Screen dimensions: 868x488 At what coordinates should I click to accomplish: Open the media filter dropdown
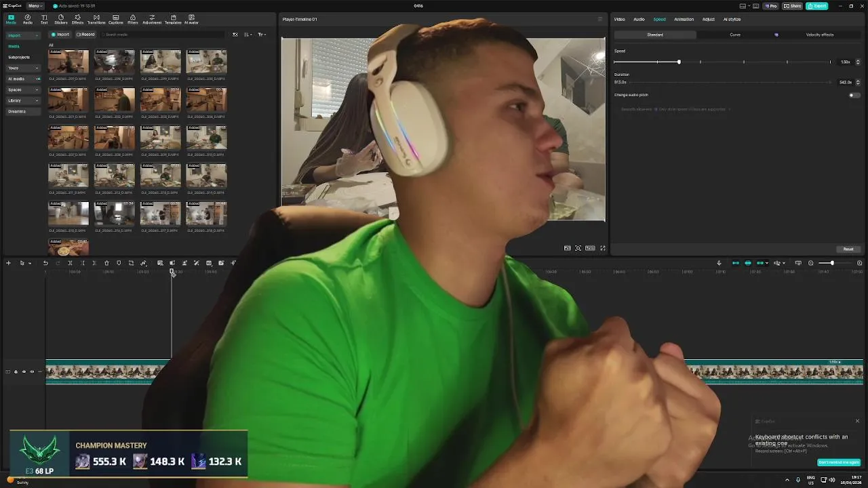coord(262,35)
